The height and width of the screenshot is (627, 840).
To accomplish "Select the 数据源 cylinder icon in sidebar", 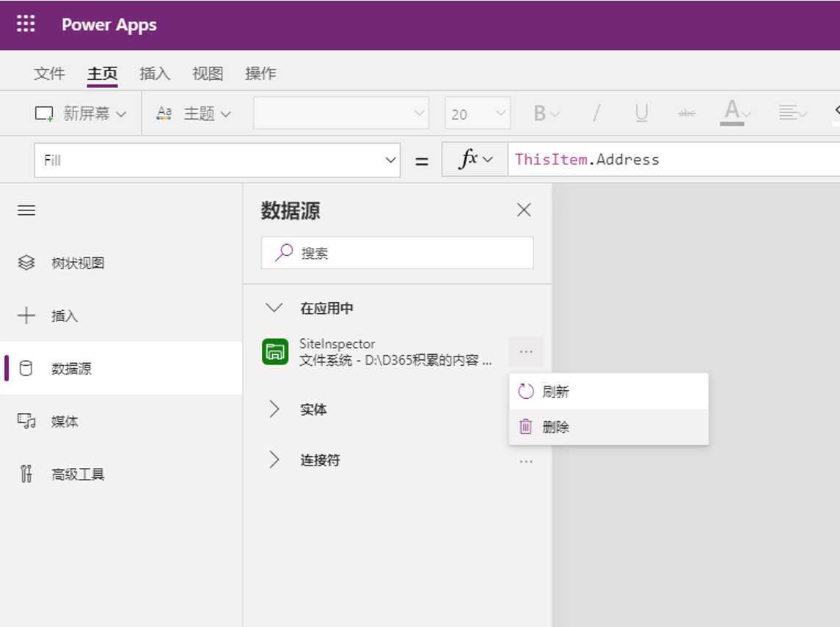I will 26,368.
